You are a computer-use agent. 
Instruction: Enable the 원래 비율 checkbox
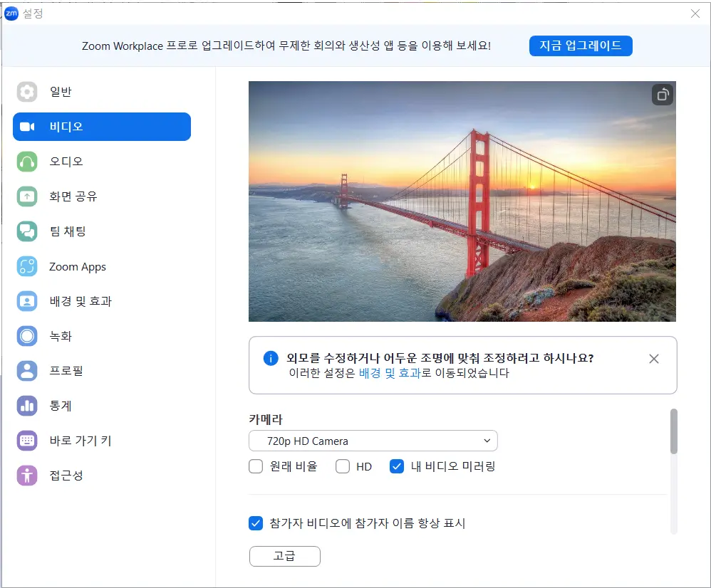click(256, 466)
